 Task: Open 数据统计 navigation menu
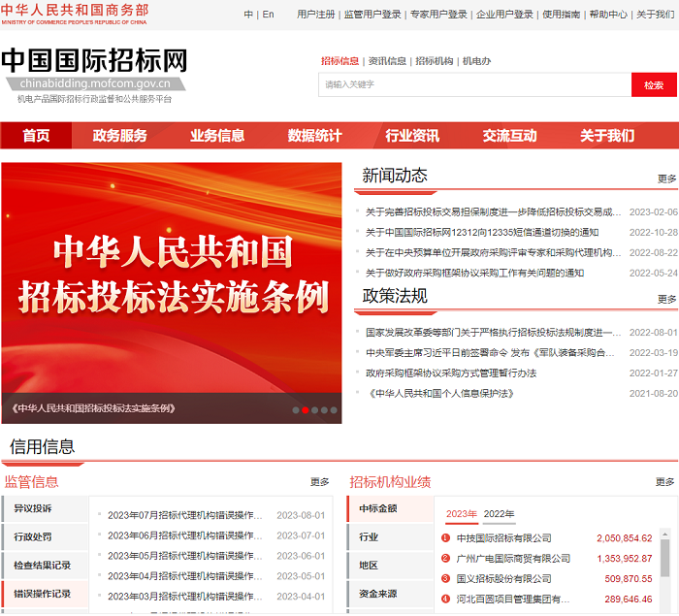click(x=315, y=136)
